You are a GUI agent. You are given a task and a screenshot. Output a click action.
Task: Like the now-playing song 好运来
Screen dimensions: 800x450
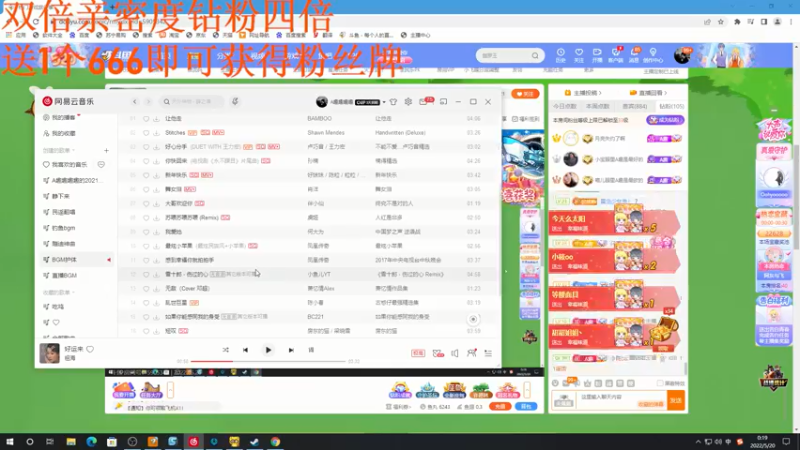pos(90,349)
